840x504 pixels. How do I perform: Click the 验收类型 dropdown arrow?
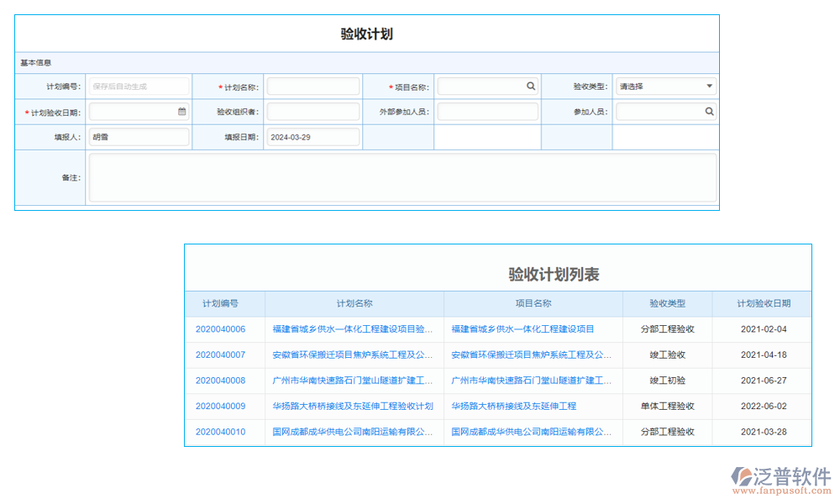pyautogui.click(x=708, y=86)
